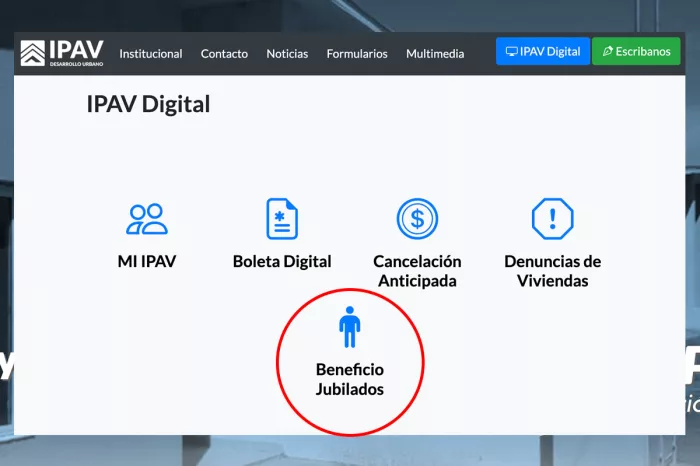Screen dimensions: 700x466
Task: Open the MI IPAV text link
Action: coord(147,261)
